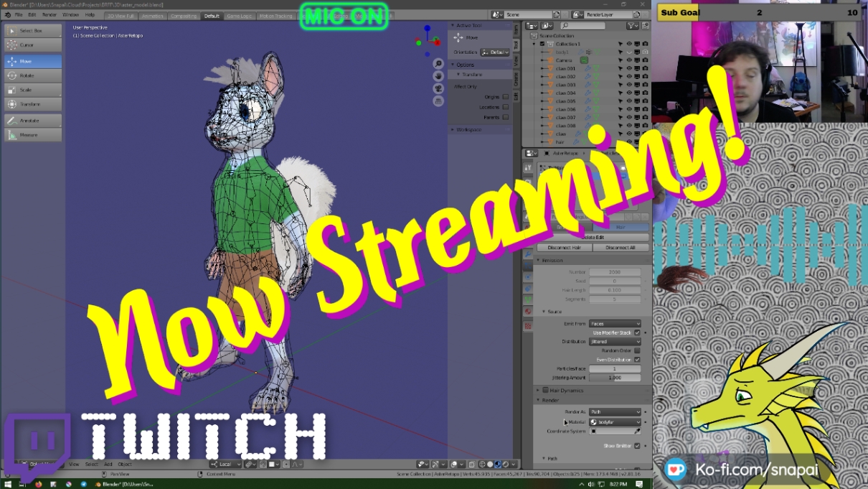The height and width of the screenshot is (489, 868).
Task: Open the Orientation dropdown
Action: pyautogui.click(x=495, y=52)
